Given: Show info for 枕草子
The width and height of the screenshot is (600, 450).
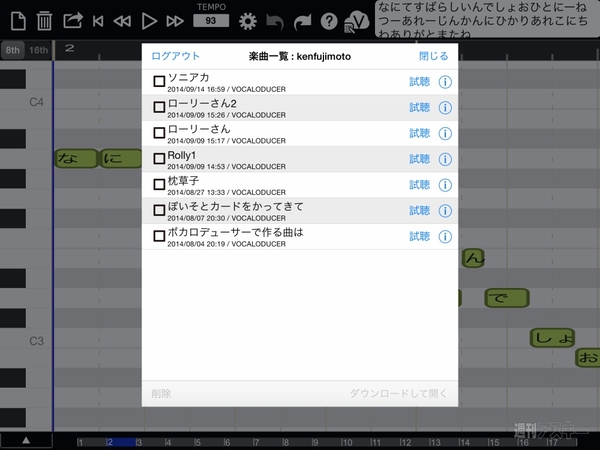Looking at the screenshot, I should (445, 185).
